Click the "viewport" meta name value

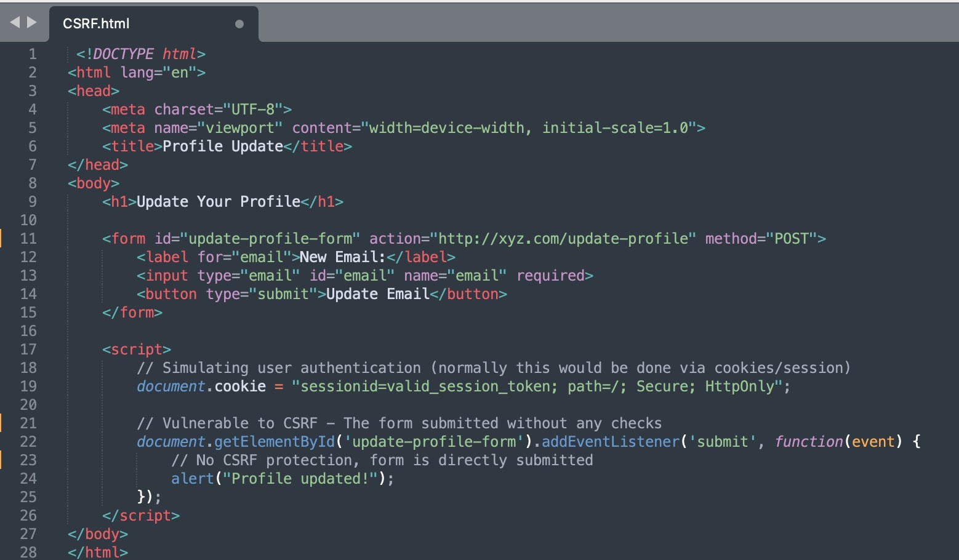(239, 128)
